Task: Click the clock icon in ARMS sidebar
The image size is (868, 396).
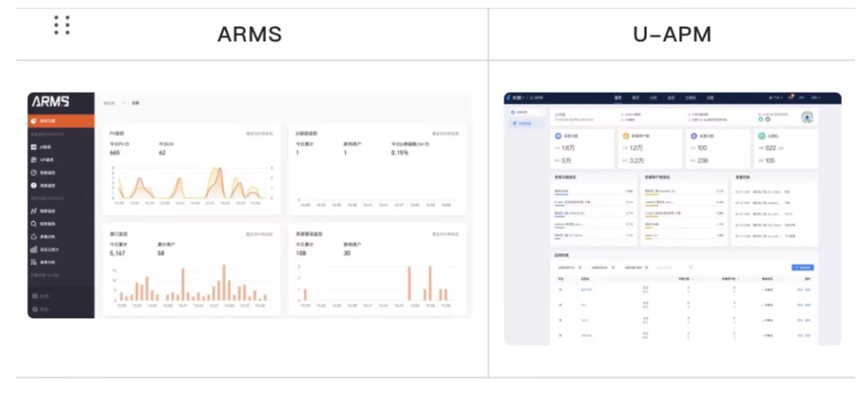Action: point(33,173)
